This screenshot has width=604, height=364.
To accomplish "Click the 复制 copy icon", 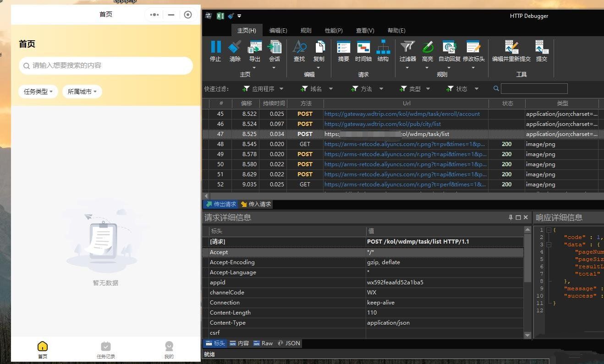I will (319, 50).
